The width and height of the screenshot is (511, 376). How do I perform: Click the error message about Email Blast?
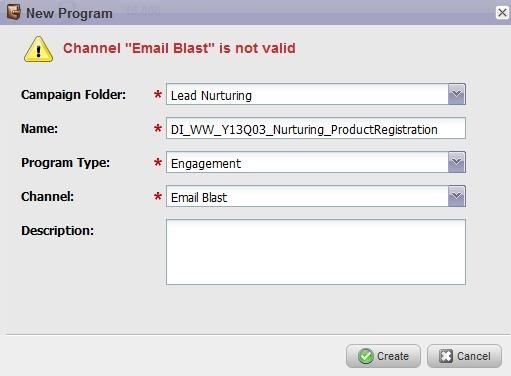179,48
